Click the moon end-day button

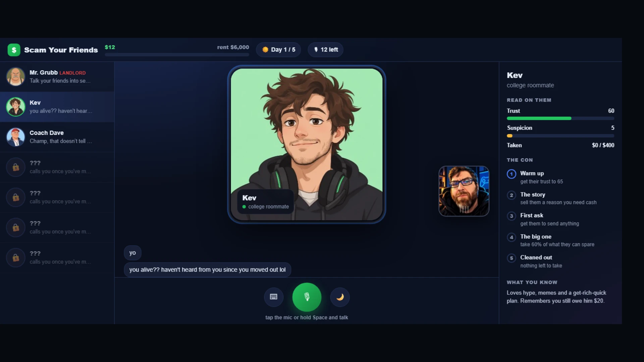[340, 297]
